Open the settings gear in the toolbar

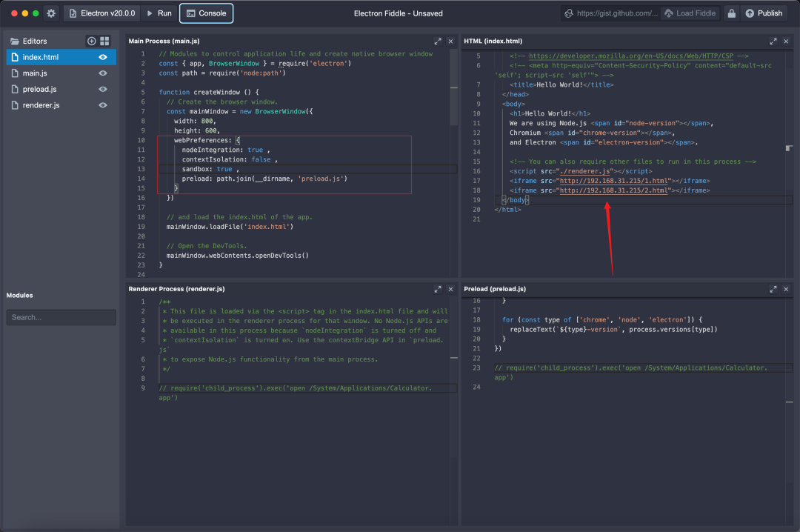51,13
